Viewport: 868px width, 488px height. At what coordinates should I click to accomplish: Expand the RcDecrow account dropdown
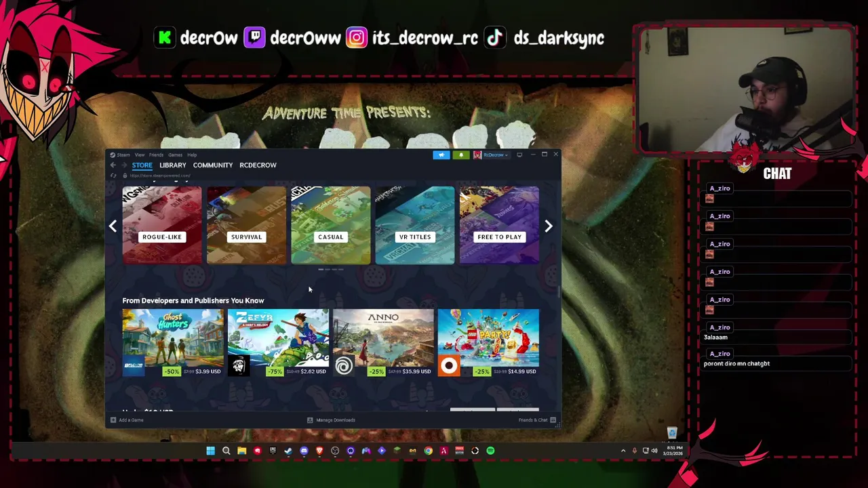(x=492, y=155)
